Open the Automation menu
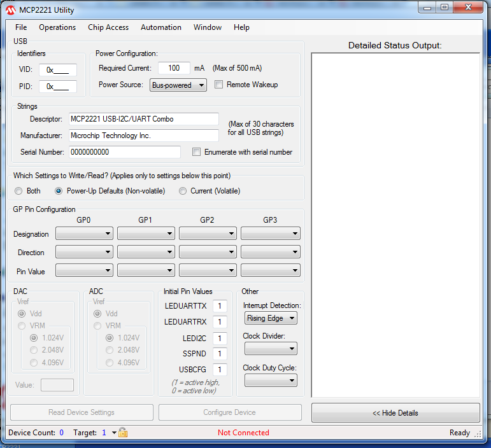This screenshot has height=448, width=491. [x=161, y=27]
